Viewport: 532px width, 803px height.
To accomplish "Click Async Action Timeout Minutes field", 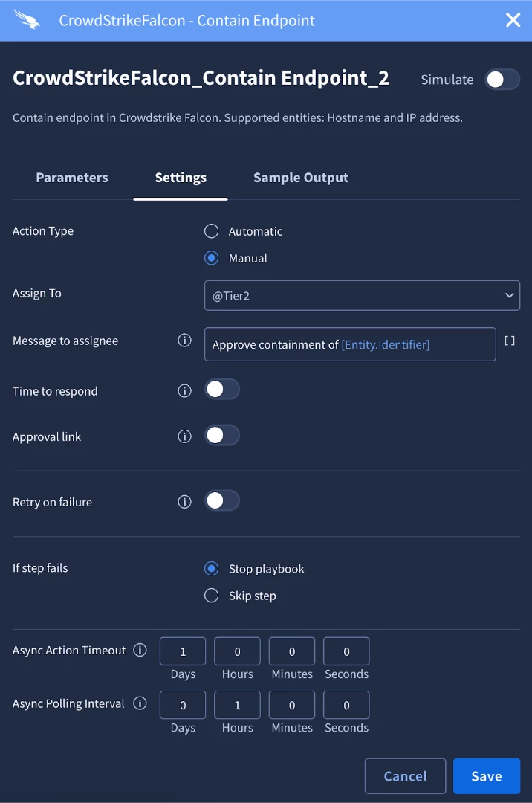I will click(x=292, y=651).
